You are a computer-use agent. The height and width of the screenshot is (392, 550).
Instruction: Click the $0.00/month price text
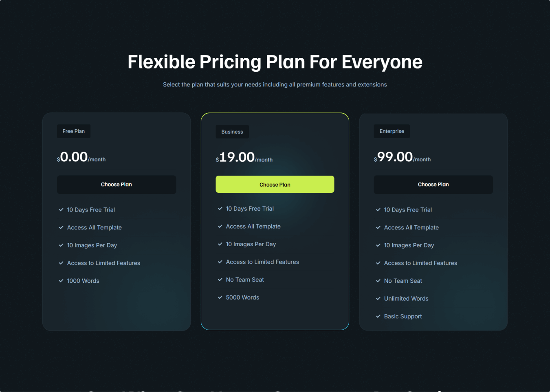click(81, 157)
